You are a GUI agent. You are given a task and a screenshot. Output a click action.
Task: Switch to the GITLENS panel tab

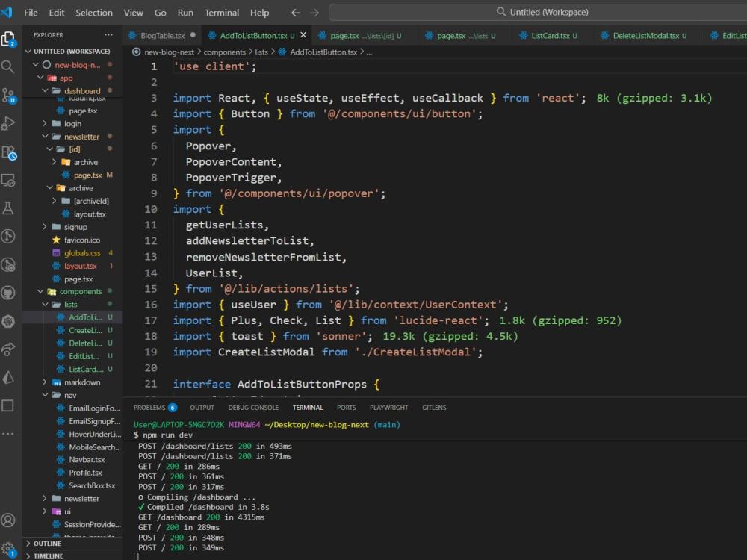(x=434, y=408)
